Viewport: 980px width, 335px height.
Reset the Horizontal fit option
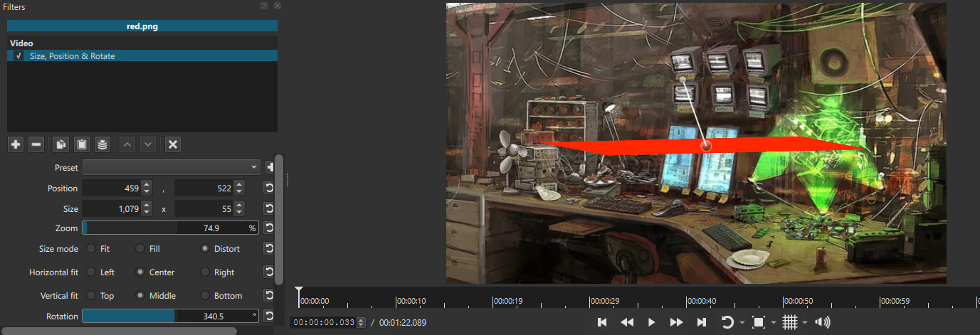[269, 272]
